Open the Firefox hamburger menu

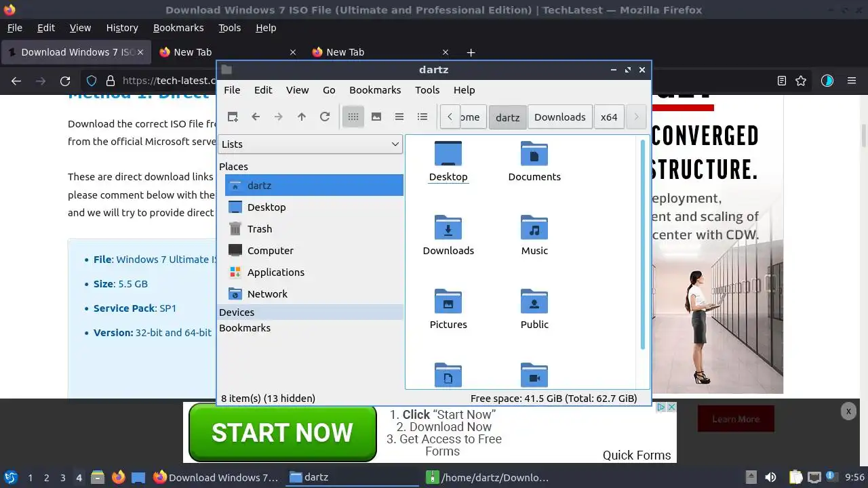click(852, 81)
